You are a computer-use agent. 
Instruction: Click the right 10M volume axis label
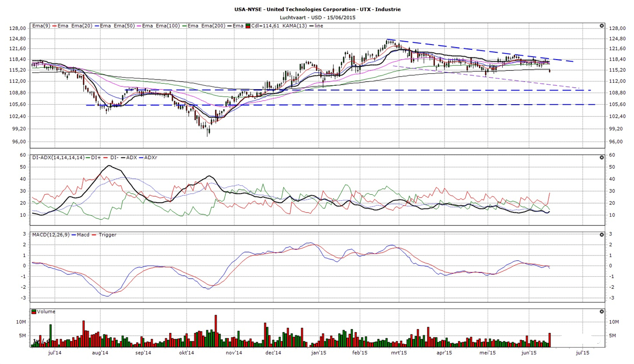(x=615, y=322)
